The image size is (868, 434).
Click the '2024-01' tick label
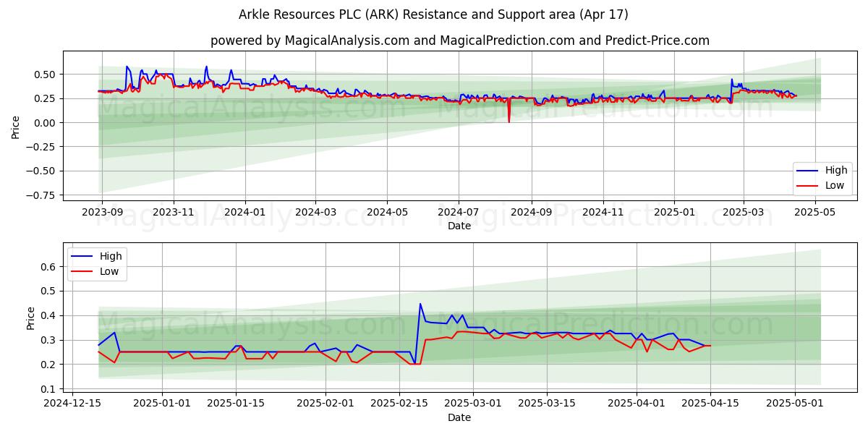click(x=244, y=212)
